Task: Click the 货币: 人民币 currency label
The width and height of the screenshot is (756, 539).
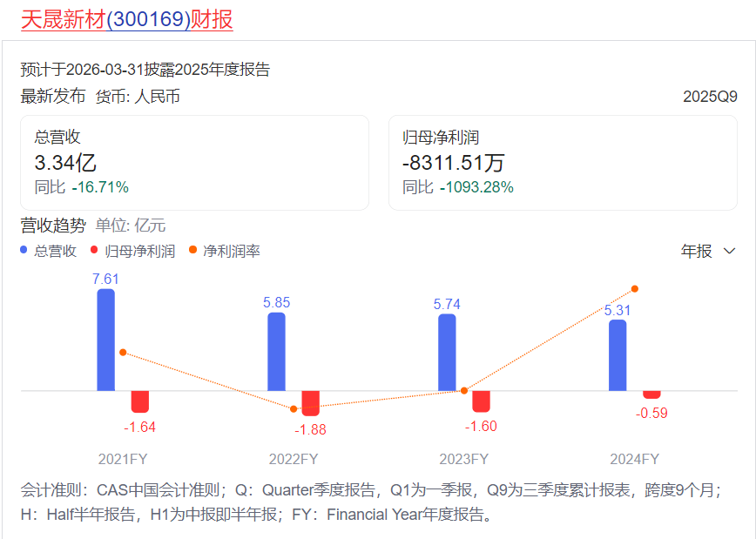Action: pos(138,97)
